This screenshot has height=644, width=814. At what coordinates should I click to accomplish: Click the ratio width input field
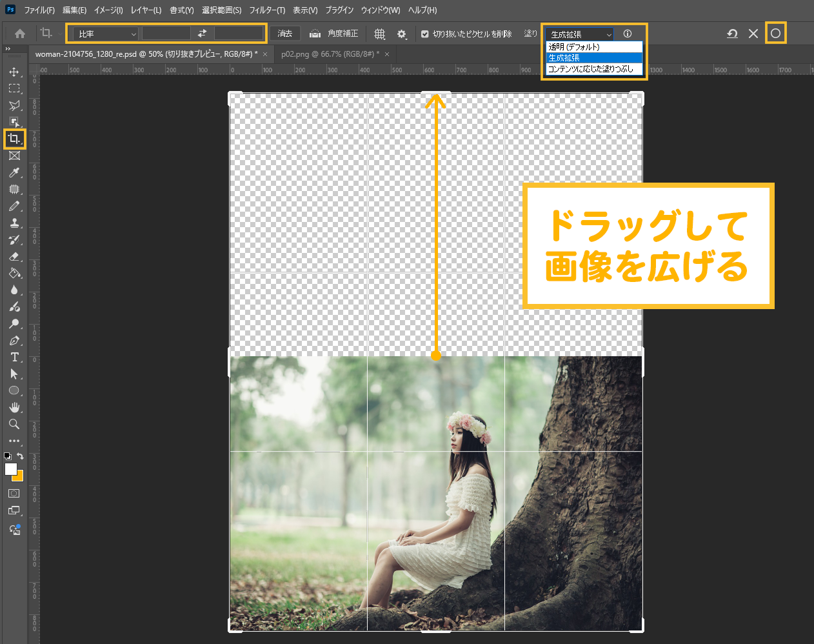click(x=166, y=34)
